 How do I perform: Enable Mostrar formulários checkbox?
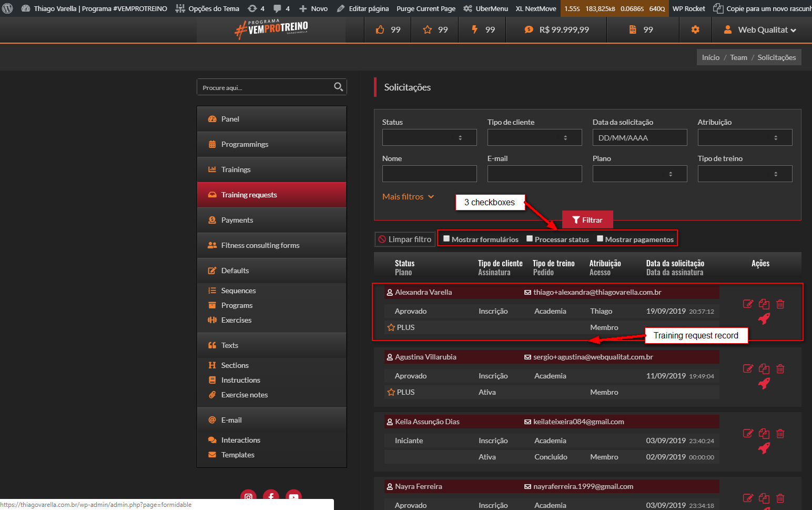(446, 238)
